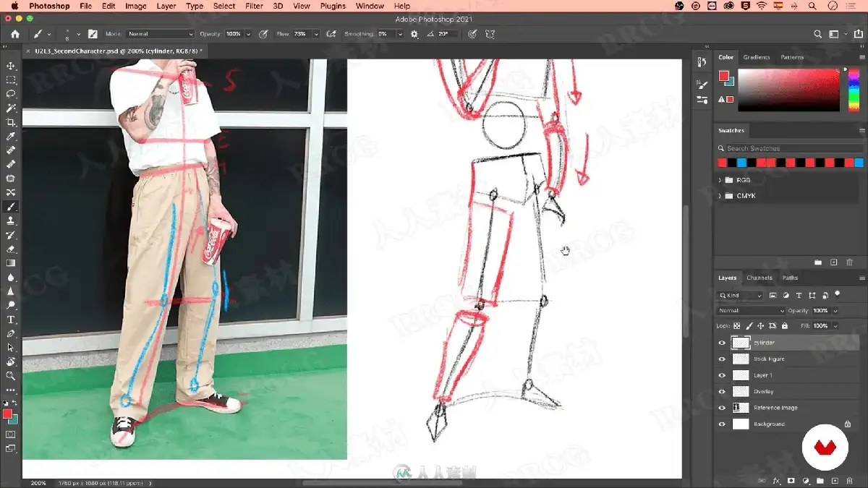The width and height of the screenshot is (868, 488).
Task: Expand the RGB swatch group
Action: pyautogui.click(x=720, y=180)
